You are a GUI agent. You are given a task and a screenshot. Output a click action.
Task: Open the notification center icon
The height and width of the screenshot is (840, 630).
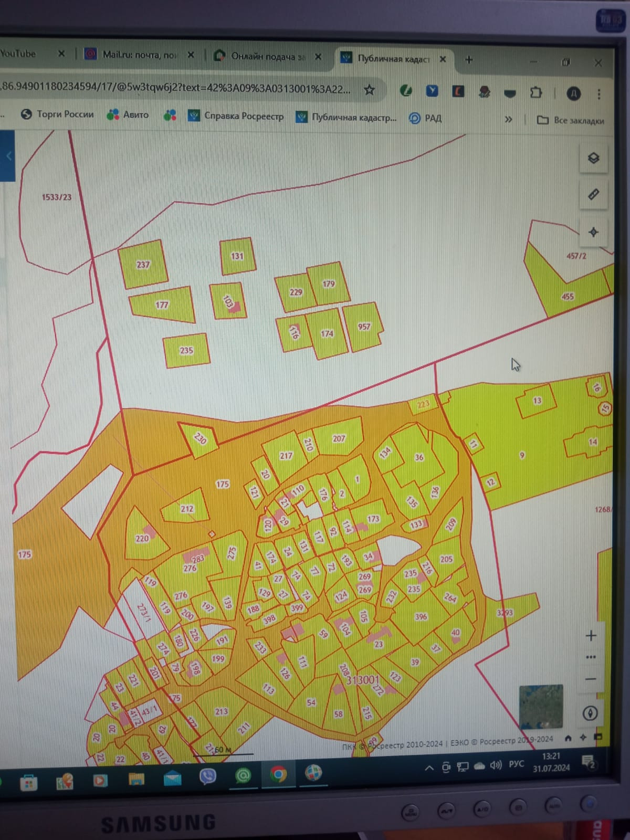click(x=589, y=761)
